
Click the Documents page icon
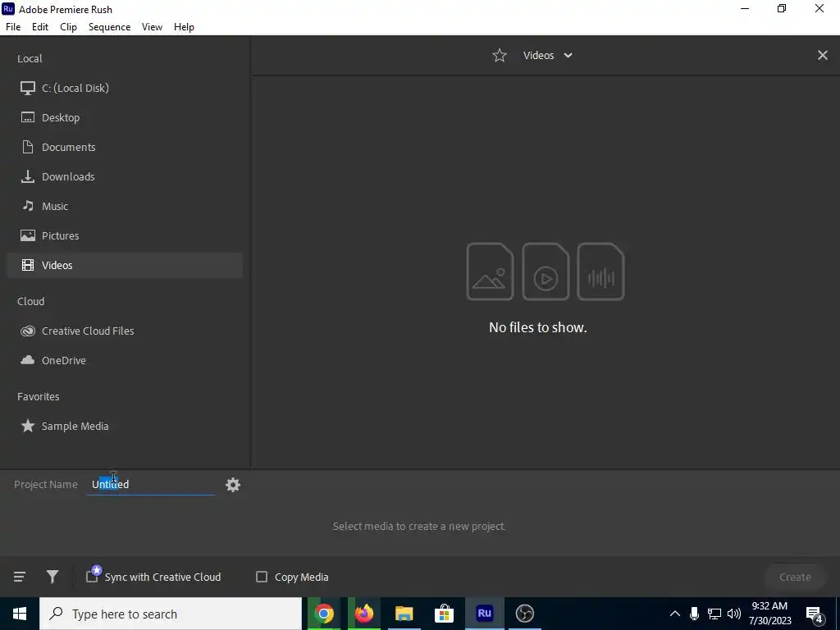pos(28,147)
